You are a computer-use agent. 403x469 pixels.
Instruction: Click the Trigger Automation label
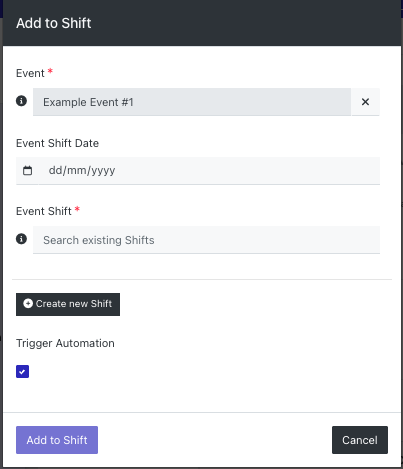(65, 343)
